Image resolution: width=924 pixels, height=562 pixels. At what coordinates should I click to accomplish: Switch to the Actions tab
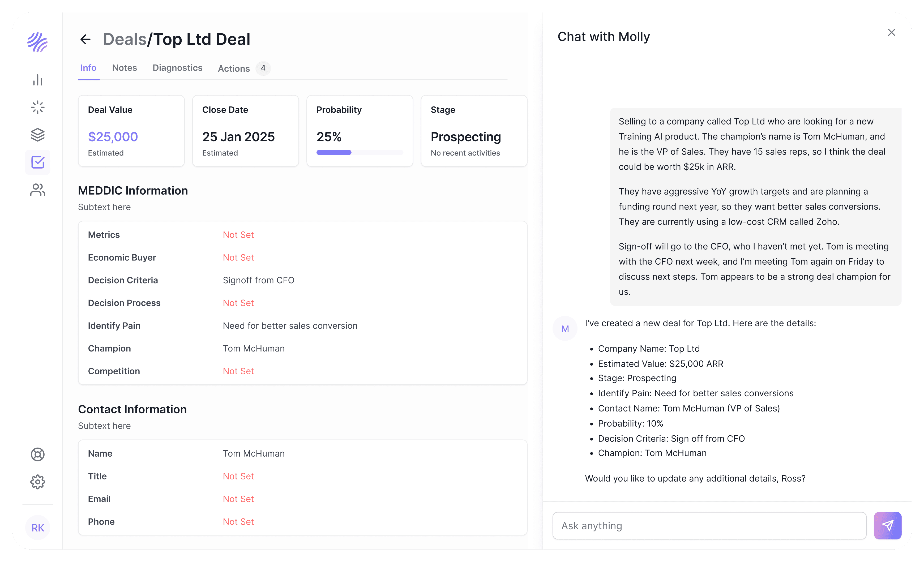point(234,68)
